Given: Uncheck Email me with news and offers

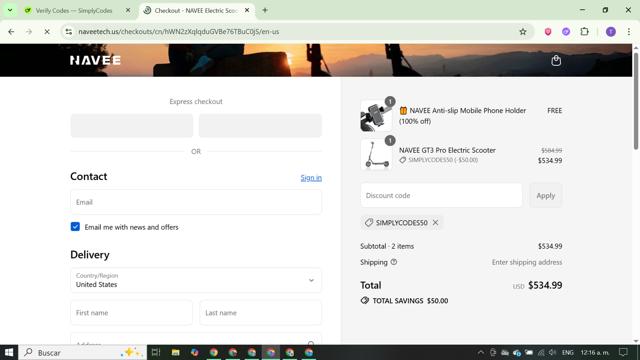Looking at the screenshot, I should [x=75, y=227].
